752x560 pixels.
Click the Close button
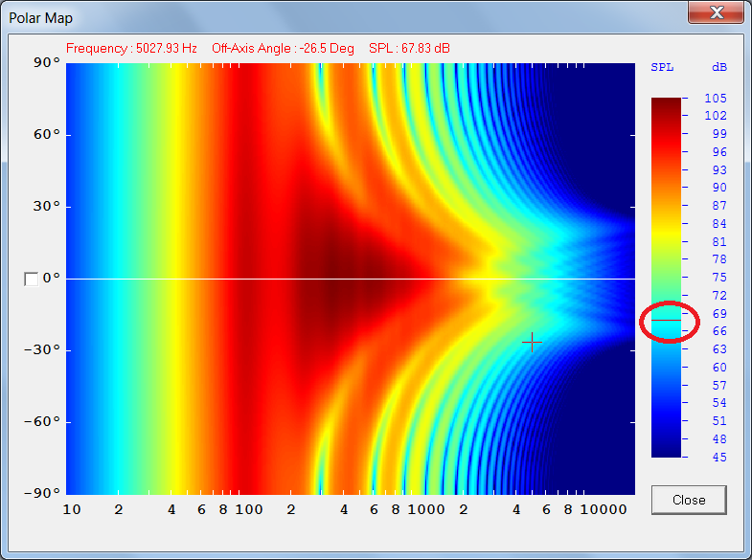689,500
